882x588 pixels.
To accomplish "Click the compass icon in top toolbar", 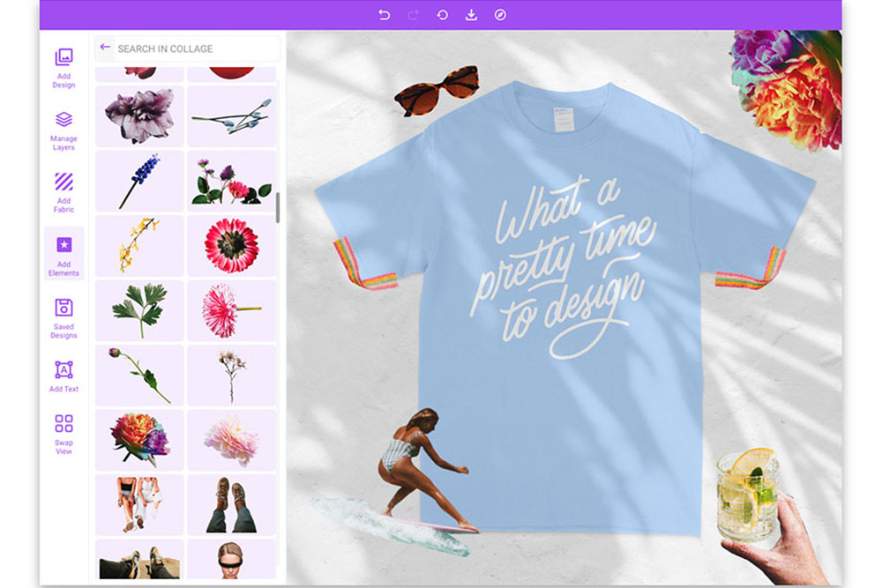I will pos(500,15).
